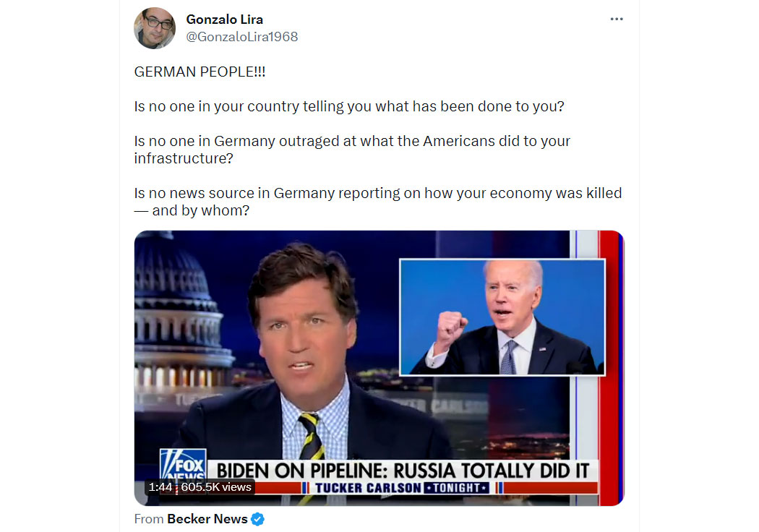Open the three-dot more options menu
The width and height of the screenshot is (759, 532).
tap(616, 19)
